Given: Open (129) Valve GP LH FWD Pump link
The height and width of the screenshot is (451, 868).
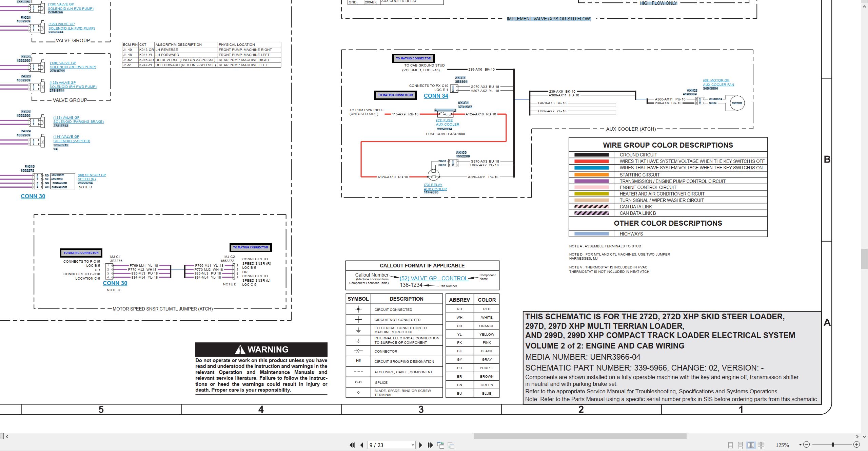Looking at the screenshot, I should tap(72, 26).
